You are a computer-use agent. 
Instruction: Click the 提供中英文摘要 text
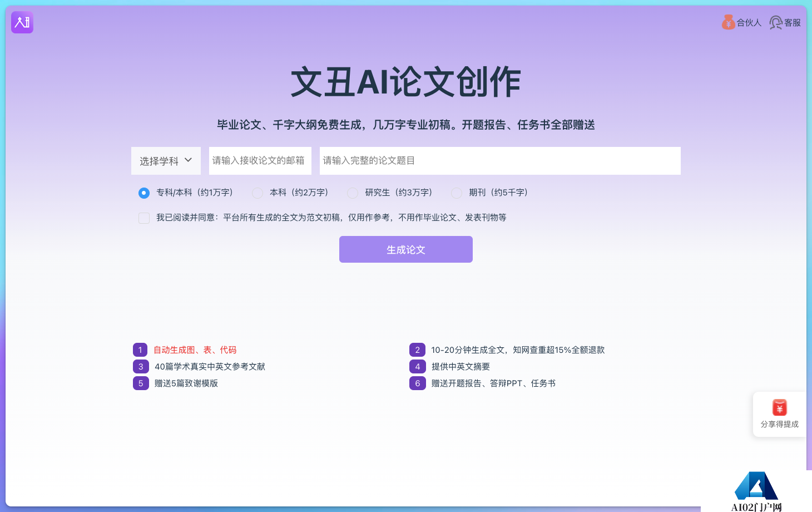tap(461, 367)
